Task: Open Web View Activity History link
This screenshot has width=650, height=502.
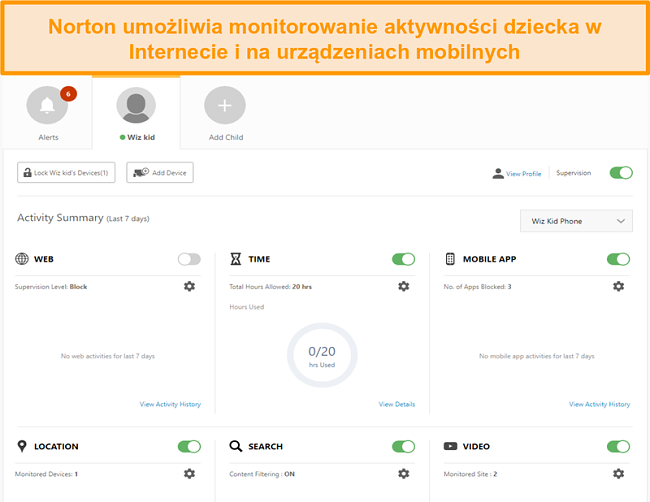Action: pyautogui.click(x=170, y=404)
